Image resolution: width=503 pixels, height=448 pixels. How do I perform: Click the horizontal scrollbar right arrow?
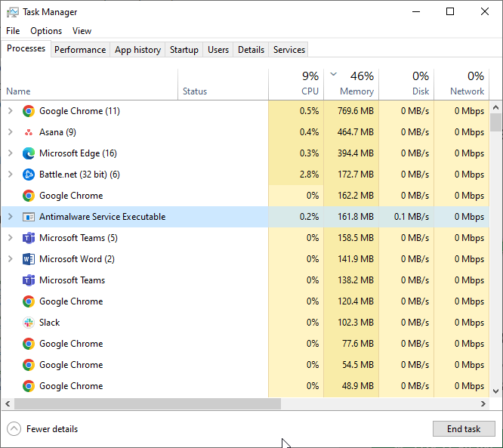pos(483,403)
